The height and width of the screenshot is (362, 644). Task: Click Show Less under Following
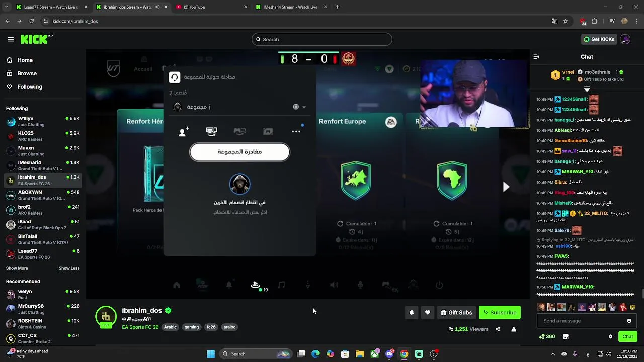69,268
